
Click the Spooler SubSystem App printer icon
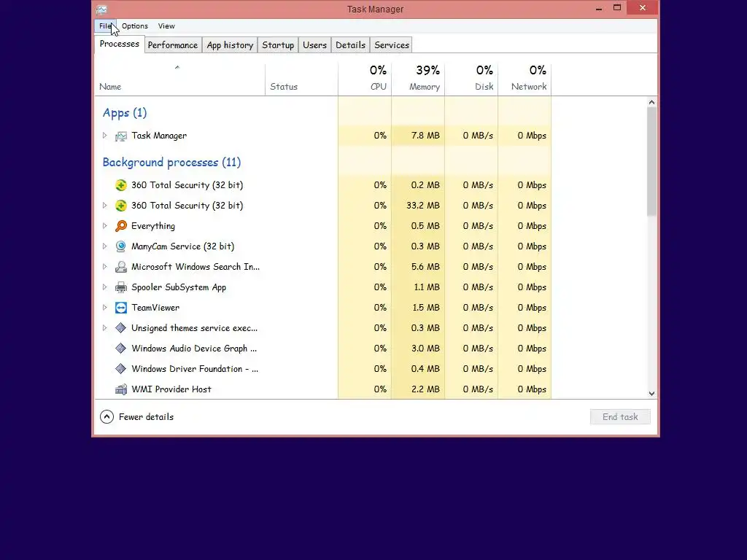(x=121, y=287)
